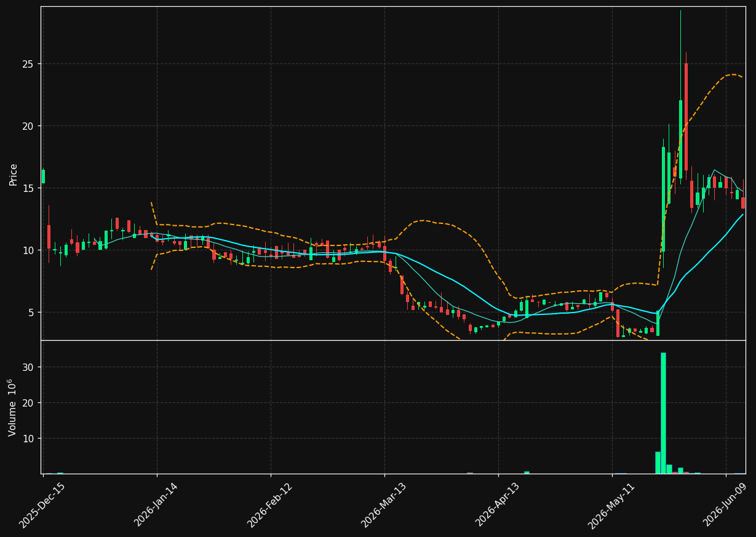Viewport: 756px width, 537px height.
Task: Click volume tick label 30
Action: tap(29, 367)
